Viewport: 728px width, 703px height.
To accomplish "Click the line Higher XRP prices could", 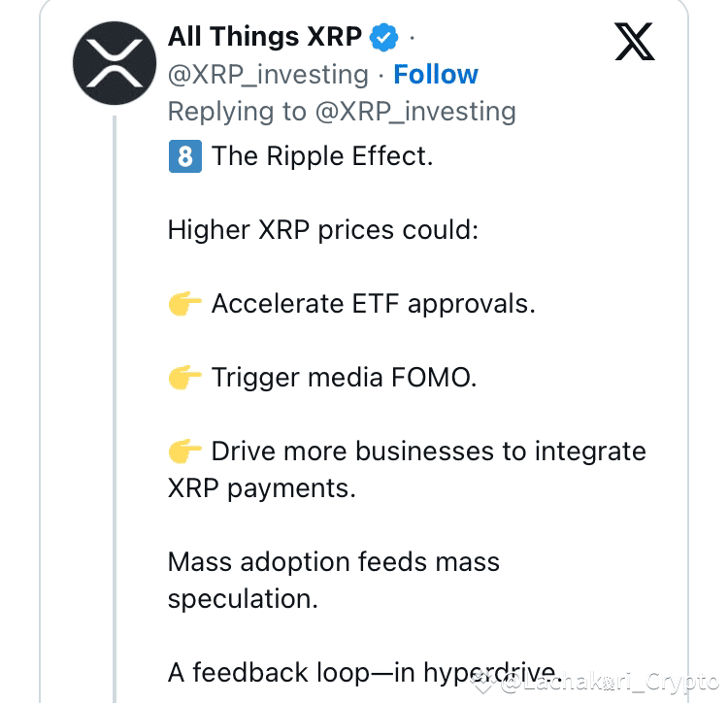I will coord(322,230).
